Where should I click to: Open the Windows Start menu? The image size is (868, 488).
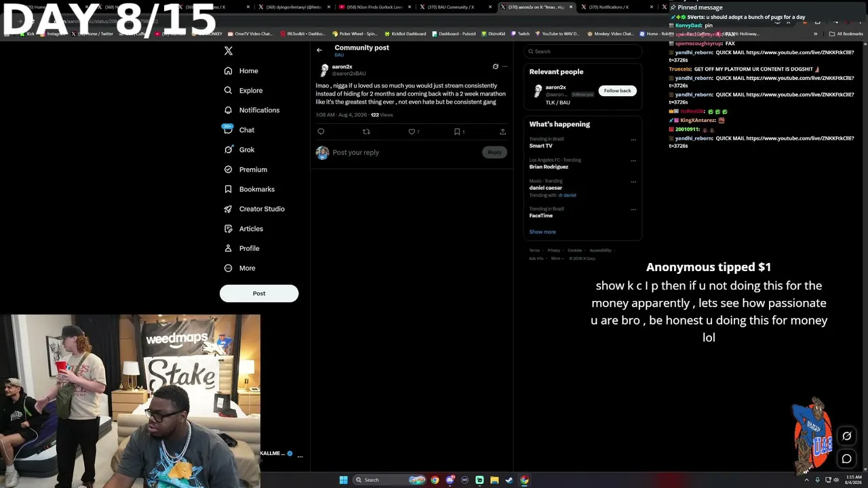(x=343, y=480)
